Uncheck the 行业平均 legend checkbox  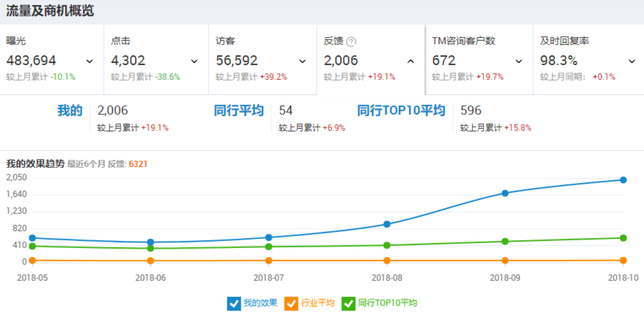pyautogui.click(x=291, y=303)
